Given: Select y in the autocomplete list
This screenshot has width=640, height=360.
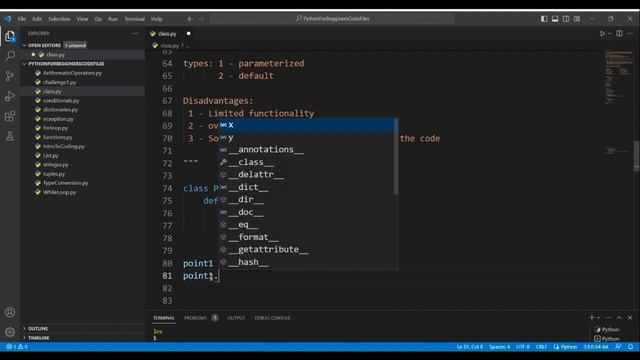Looking at the screenshot, I should click(308, 138).
